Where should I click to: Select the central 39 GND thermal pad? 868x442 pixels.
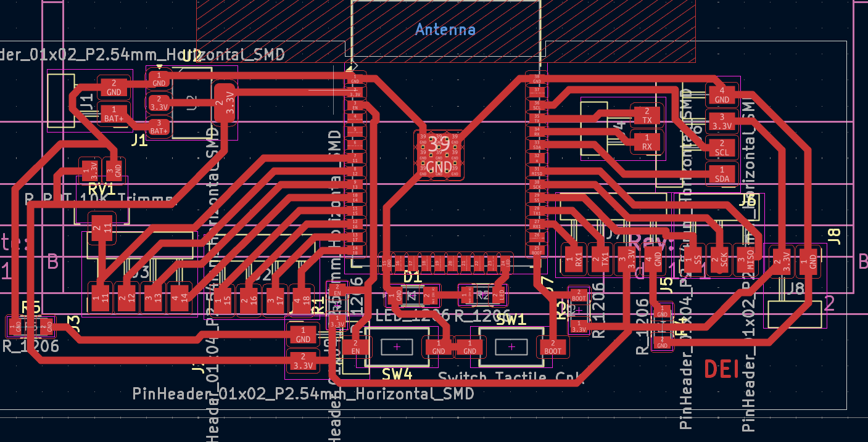[439, 154]
